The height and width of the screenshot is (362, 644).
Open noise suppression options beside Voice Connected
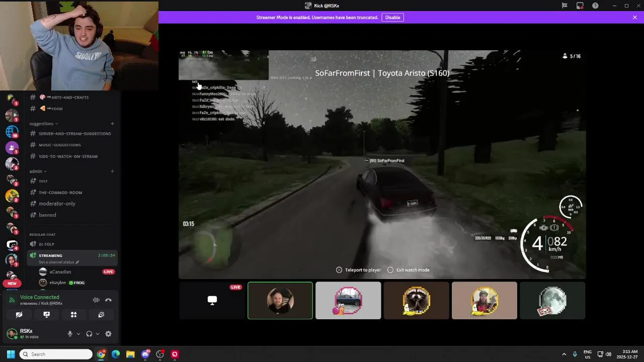click(96, 300)
